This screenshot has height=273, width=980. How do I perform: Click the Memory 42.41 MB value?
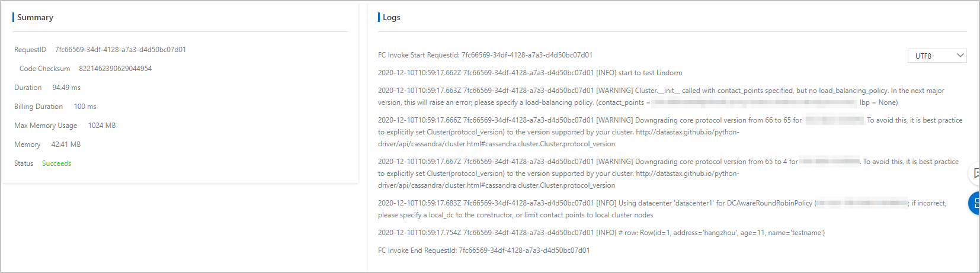(x=66, y=144)
